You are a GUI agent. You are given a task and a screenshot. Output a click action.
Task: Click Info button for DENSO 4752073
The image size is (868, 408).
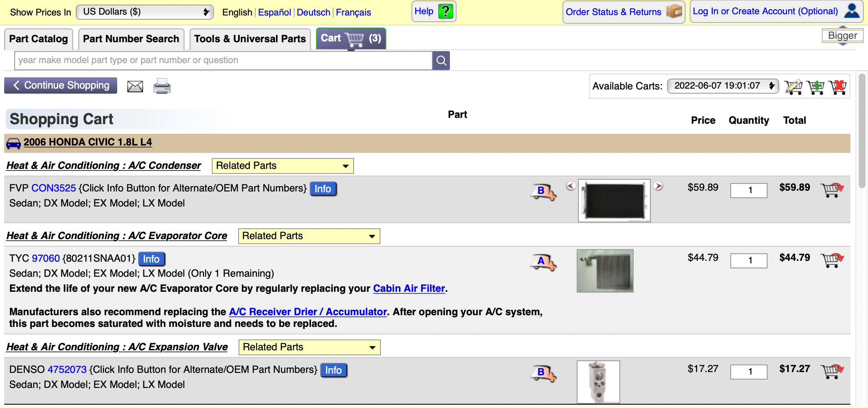point(334,370)
